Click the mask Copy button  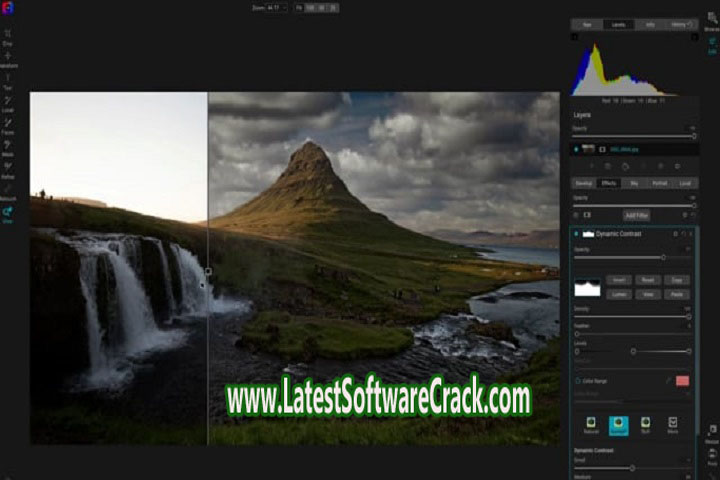[677, 280]
